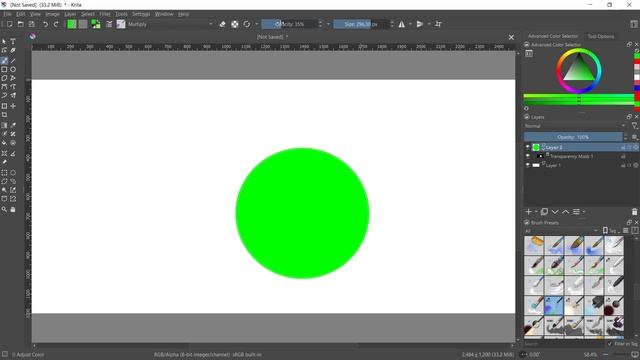Select the Elliptical Selection tool

point(13,173)
